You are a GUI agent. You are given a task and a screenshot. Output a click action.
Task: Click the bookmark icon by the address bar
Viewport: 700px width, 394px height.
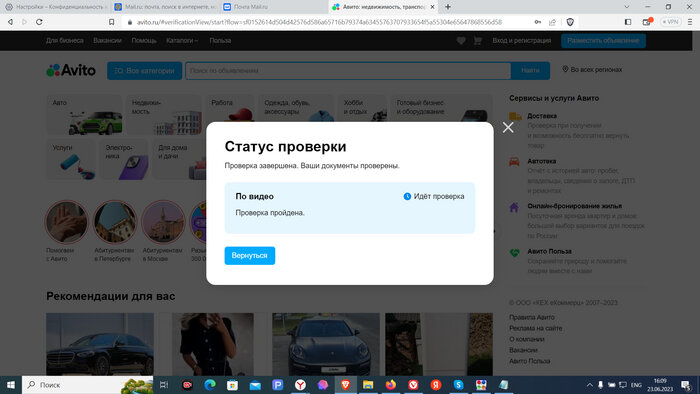click(111, 22)
